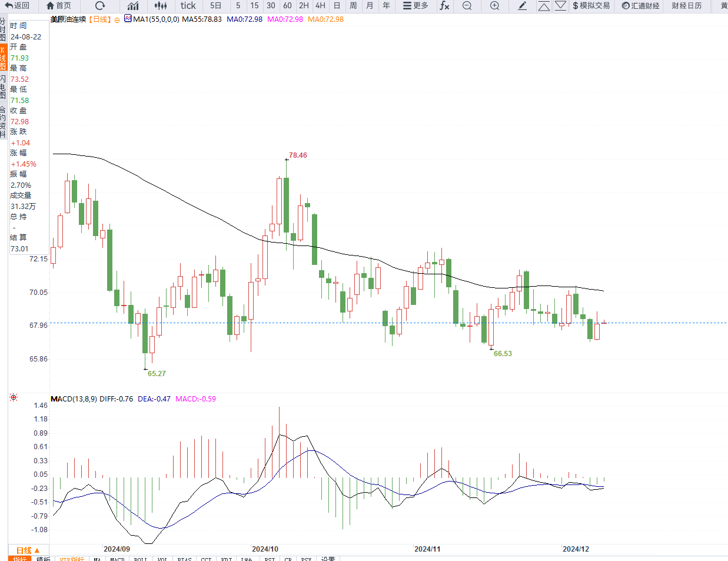728x561 pixels.
Task: Click the MACD settings sun icon
Action: coord(14,398)
